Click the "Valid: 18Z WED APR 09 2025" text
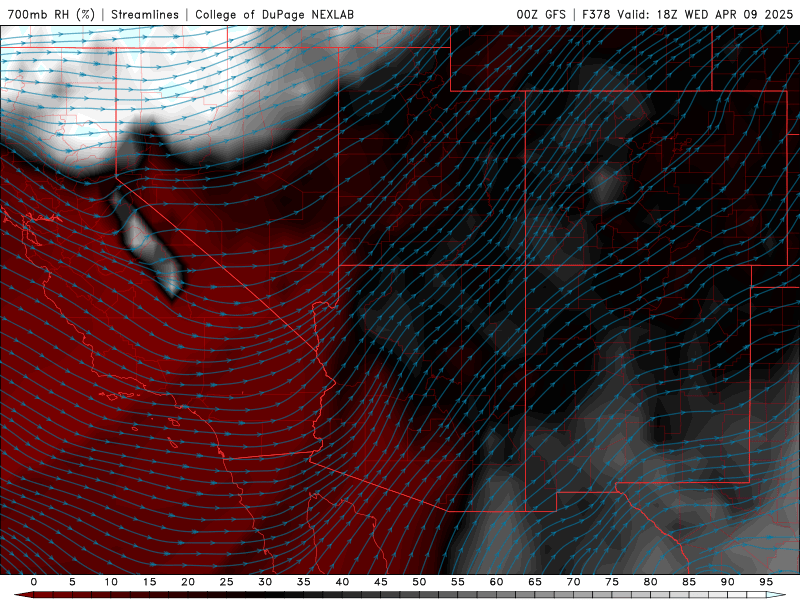Screen dimensions: 800x600 click(x=705, y=14)
